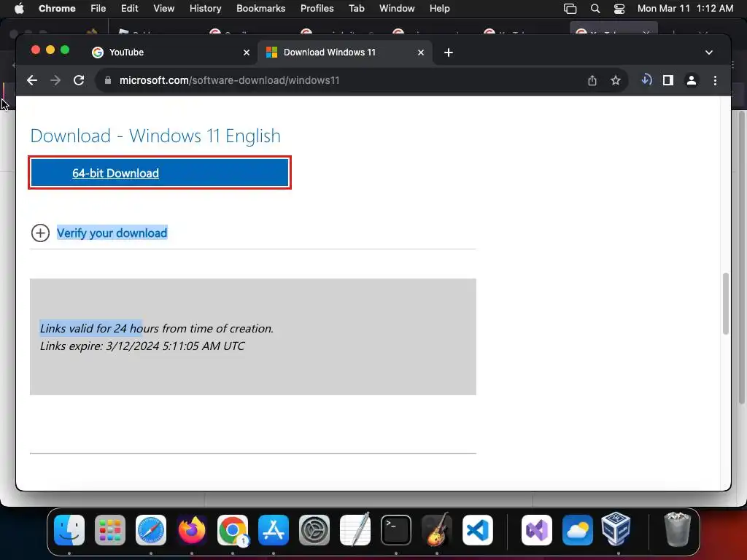Open the Bookmarks menu
Image resolution: width=747 pixels, height=560 pixels.
pos(260,8)
